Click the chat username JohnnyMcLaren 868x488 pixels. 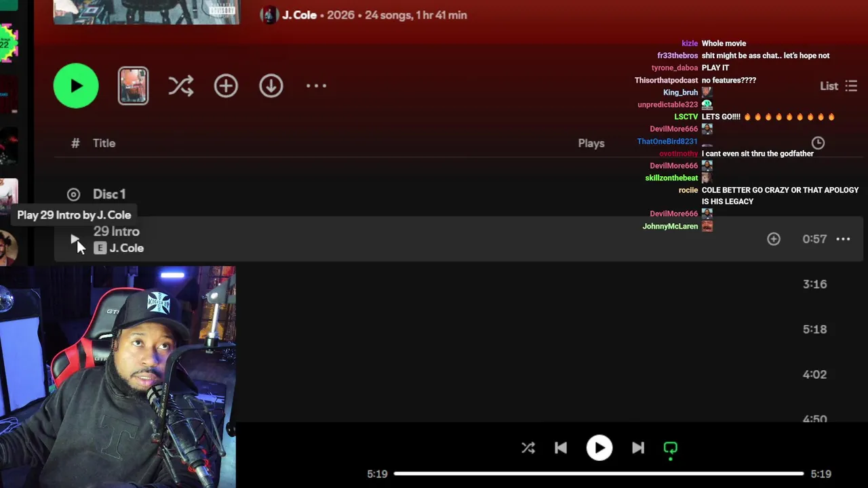[x=670, y=226]
